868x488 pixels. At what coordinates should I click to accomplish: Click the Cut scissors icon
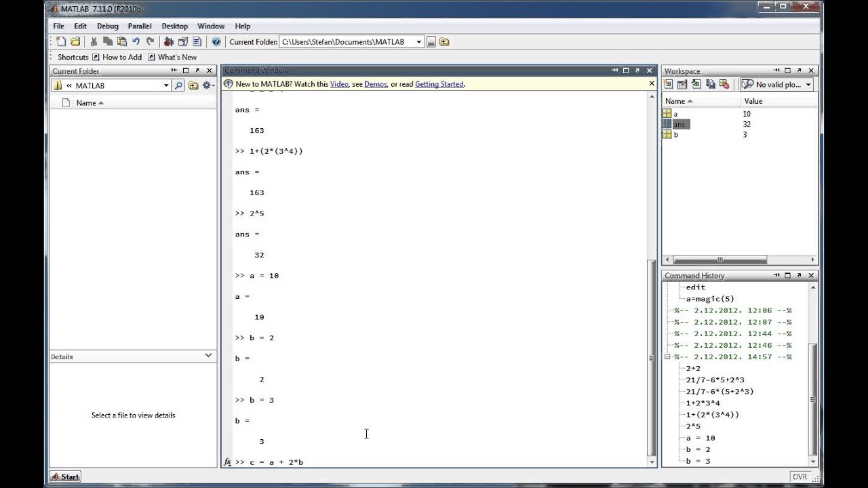94,41
